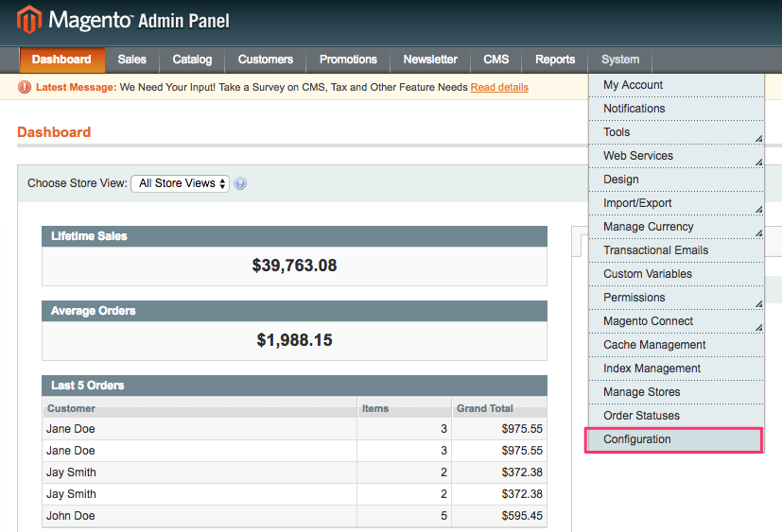Expand the Permissions submenu
The height and width of the screenshot is (532, 782).
(x=676, y=298)
